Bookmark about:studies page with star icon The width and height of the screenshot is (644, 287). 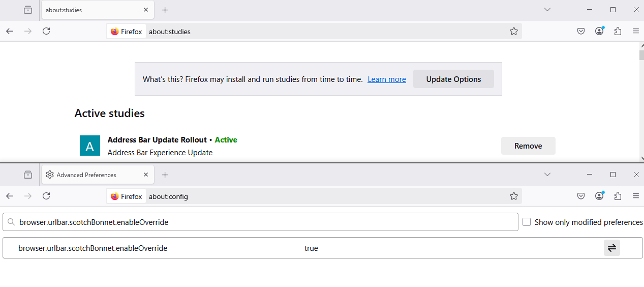point(514,31)
